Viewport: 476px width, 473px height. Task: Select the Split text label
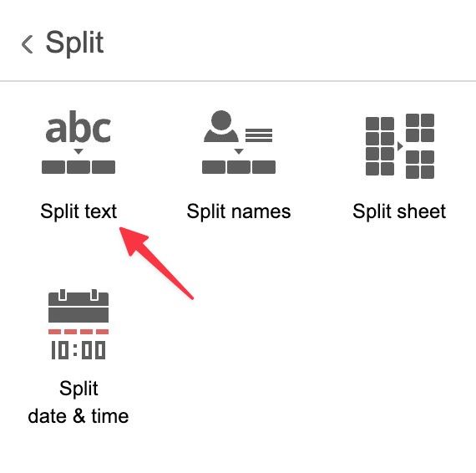78,211
